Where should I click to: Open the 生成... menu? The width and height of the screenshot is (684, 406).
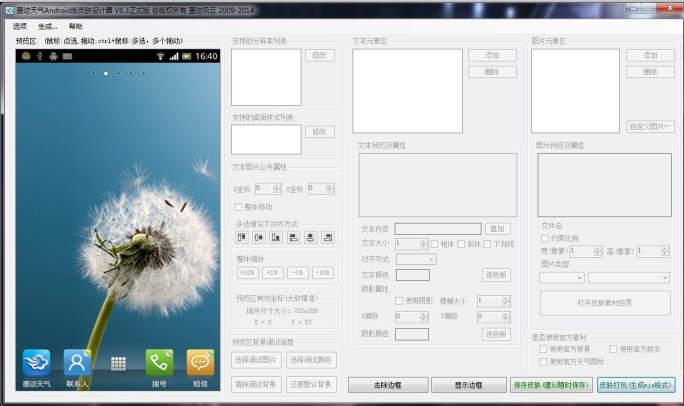pyautogui.click(x=48, y=26)
